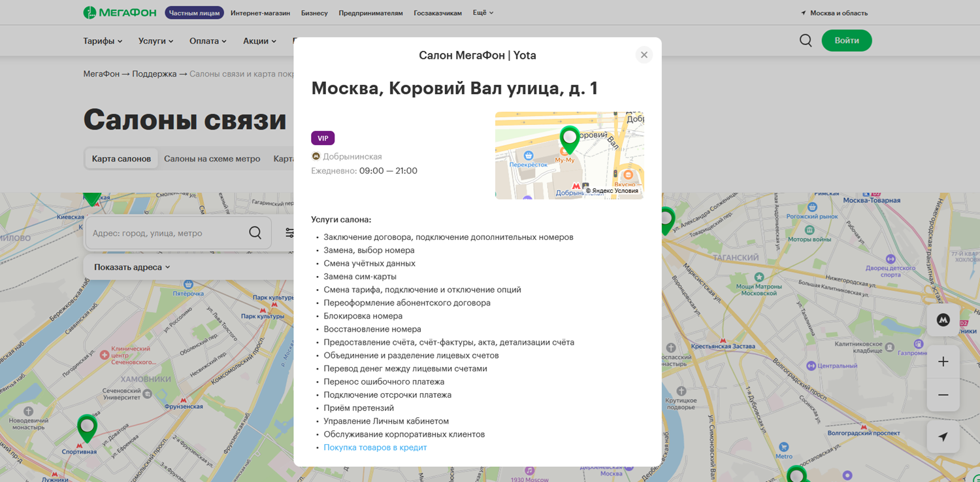980x482 pixels.
Task: Open the Покупка товаров в кредит link
Action: (x=375, y=447)
